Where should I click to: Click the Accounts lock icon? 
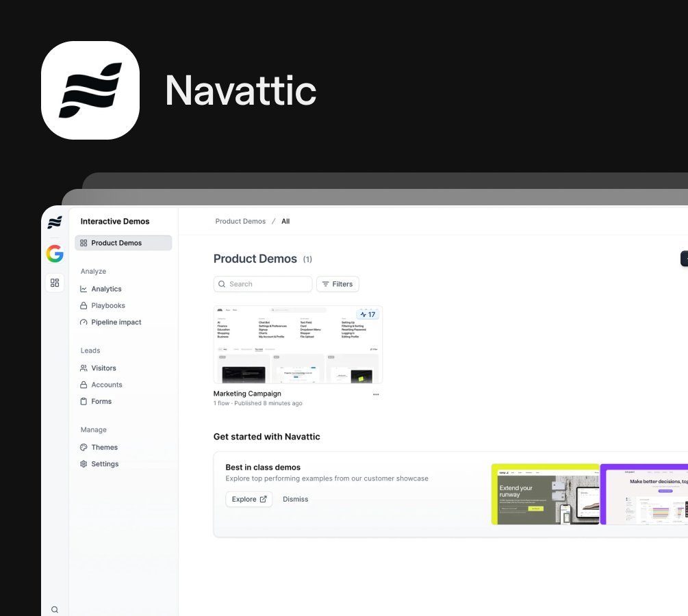[x=84, y=385]
